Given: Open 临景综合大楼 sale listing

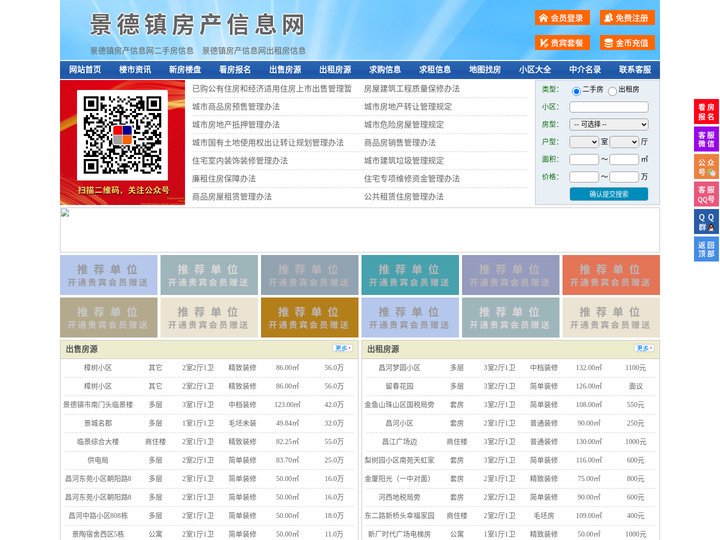Looking at the screenshot, I should coord(98,441).
